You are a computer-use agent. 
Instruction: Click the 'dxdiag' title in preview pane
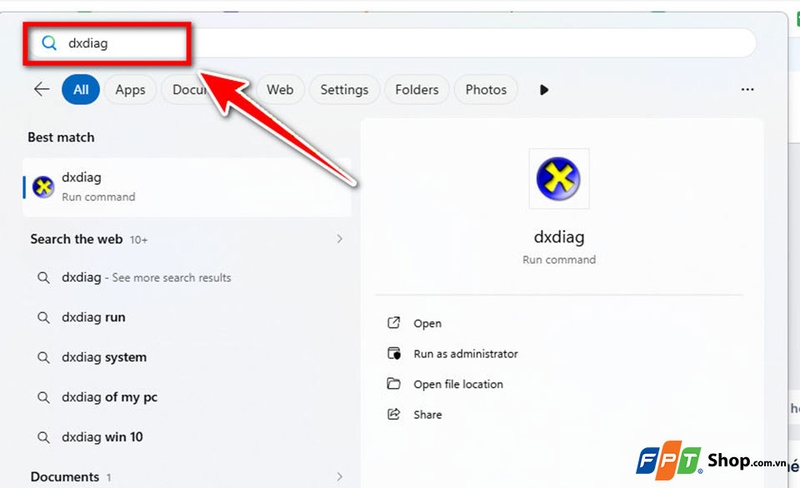click(x=559, y=237)
